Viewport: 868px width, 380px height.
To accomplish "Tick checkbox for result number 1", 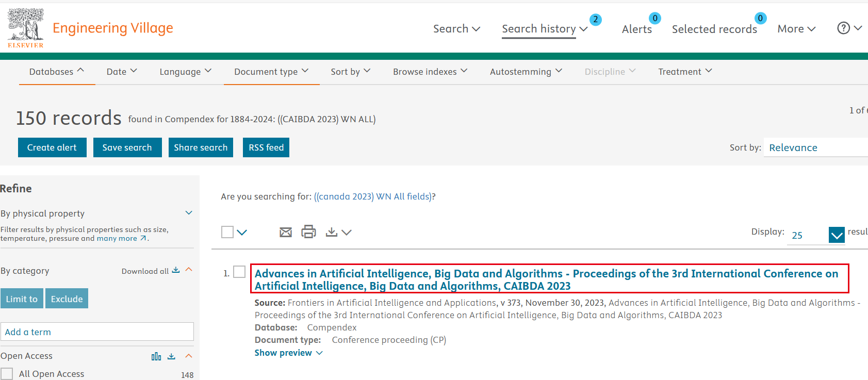I will click(x=239, y=272).
